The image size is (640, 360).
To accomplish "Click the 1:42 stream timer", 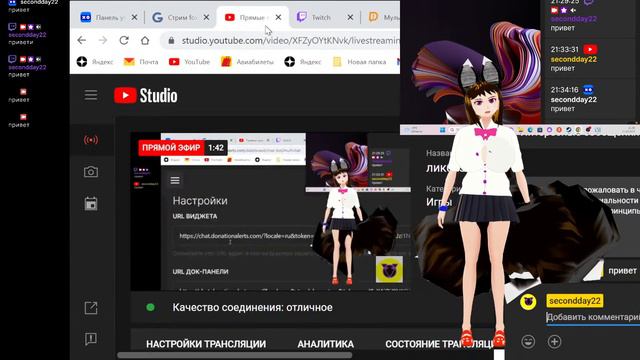I will pos(216,148).
